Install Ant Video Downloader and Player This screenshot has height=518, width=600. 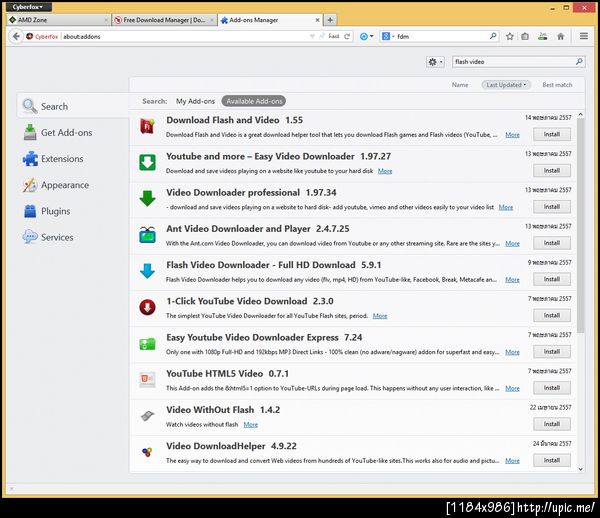pyautogui.click(x=552, y=243)
